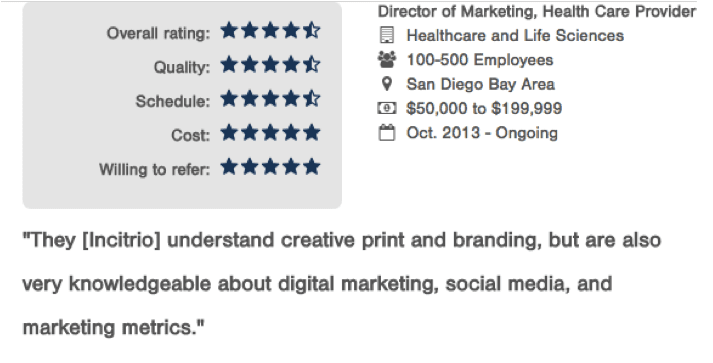
Task: Click the half star in Schedule rating
Action: pos(311,99)
